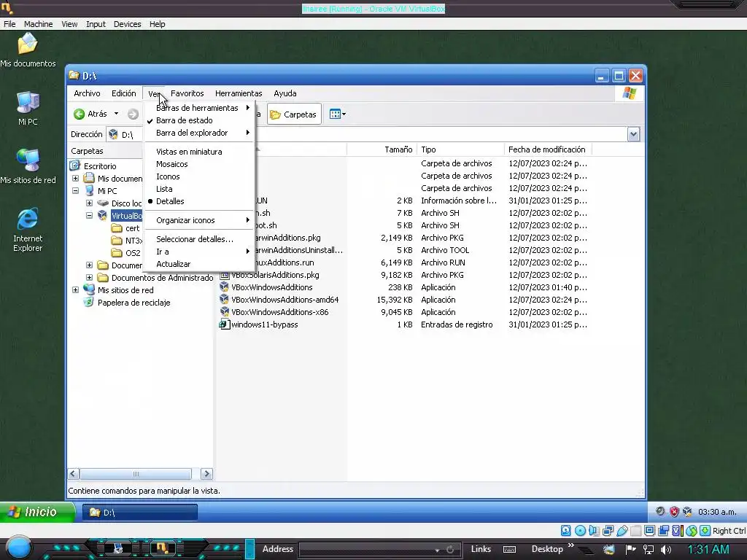Select Papelera de reciclaje in tree
The width and height of the screenshot is (747, 560).
coord(127,303)
